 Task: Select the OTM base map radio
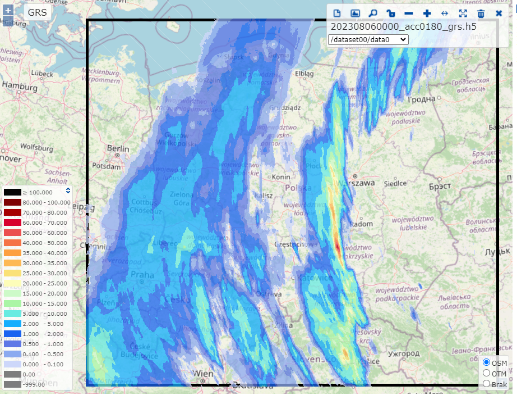point(486,373)
